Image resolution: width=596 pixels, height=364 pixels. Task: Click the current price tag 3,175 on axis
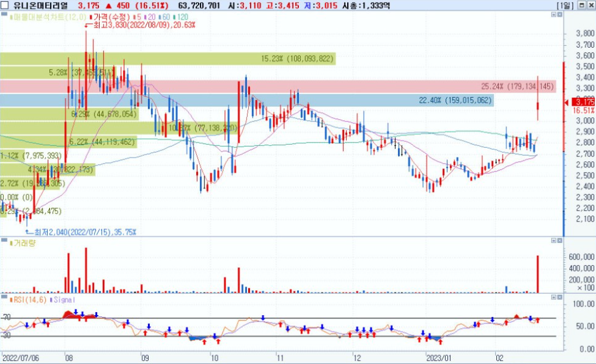coord(583,102)
